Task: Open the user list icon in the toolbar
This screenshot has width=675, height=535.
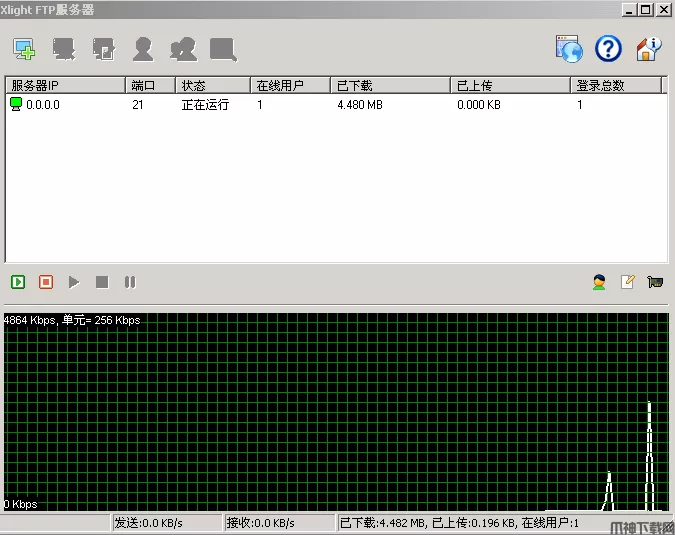Action: (x=143, y=48)
